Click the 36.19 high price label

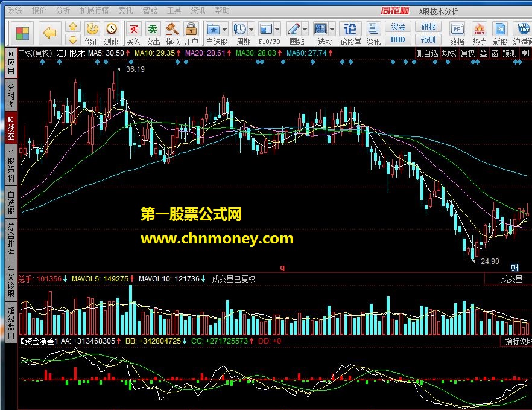click(135, 69)
